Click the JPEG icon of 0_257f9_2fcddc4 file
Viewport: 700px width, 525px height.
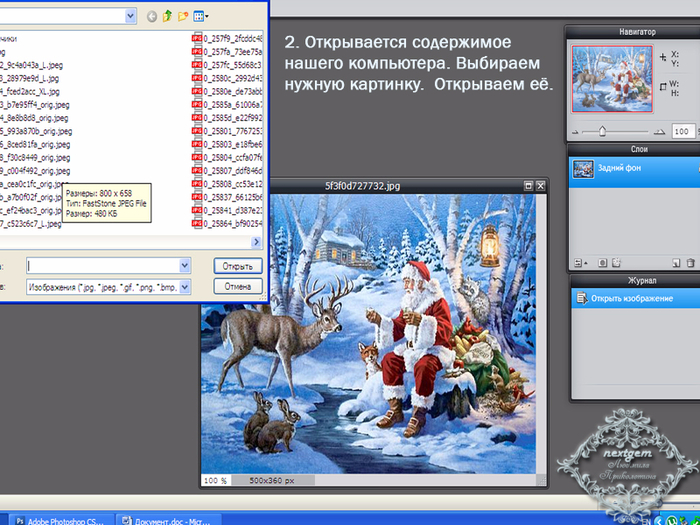[196, 38]
